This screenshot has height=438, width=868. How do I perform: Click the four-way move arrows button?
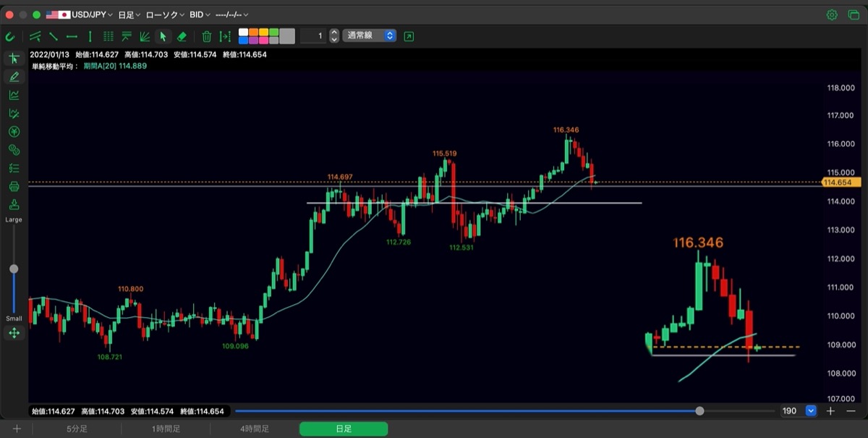(x=14, y=333)
